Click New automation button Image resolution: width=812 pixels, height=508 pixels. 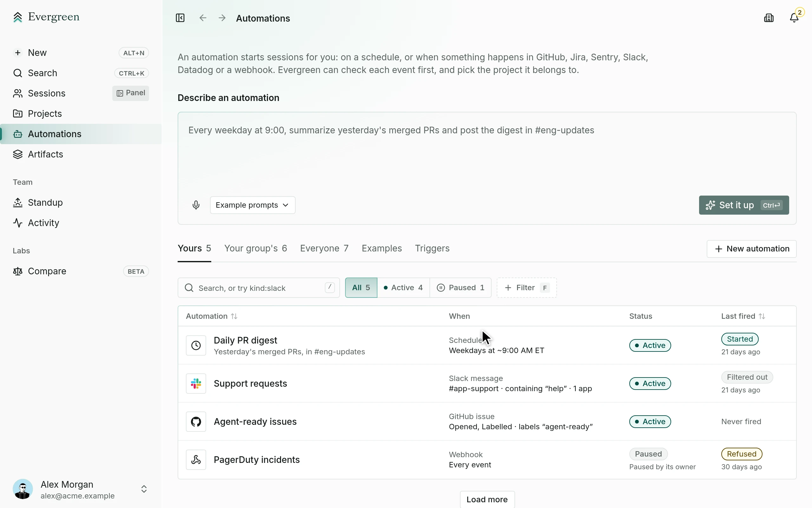[x=752, y=249]
